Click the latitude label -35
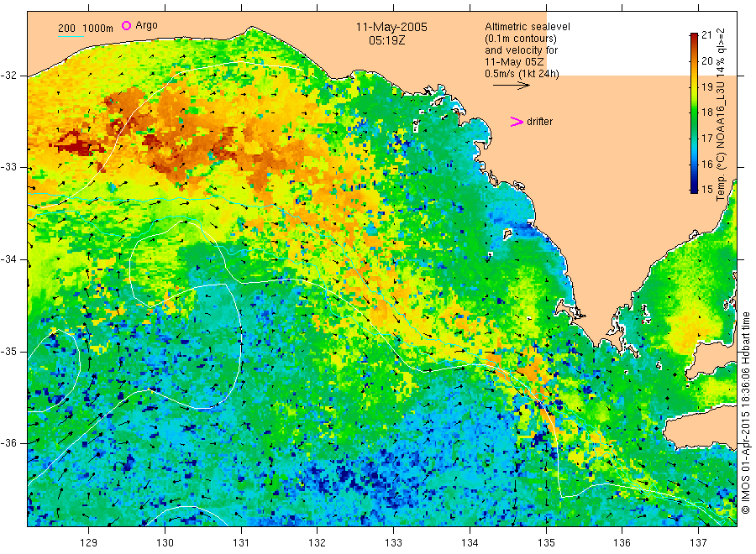Viewport: 756px width, 554px height. coord(8,351)
